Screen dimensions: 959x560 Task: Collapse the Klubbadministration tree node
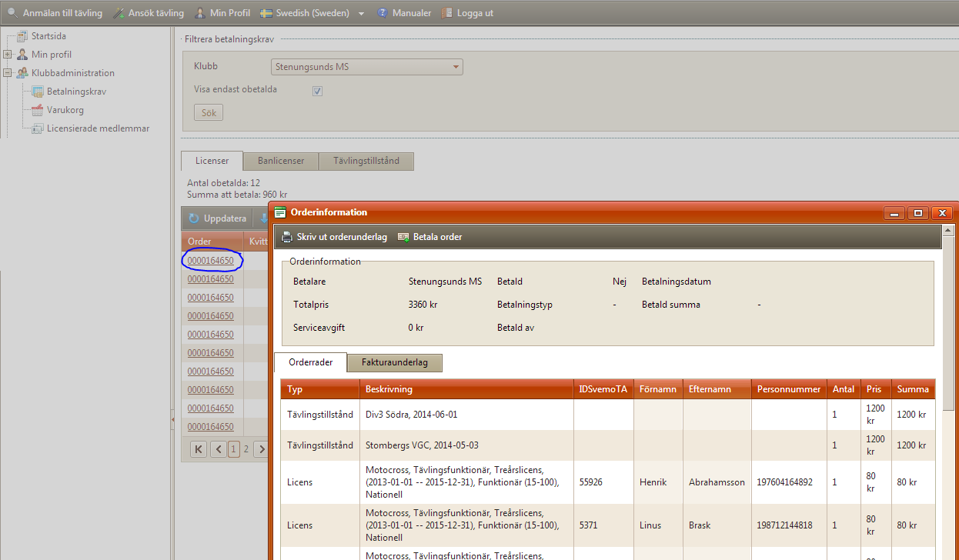click(8, 73)
